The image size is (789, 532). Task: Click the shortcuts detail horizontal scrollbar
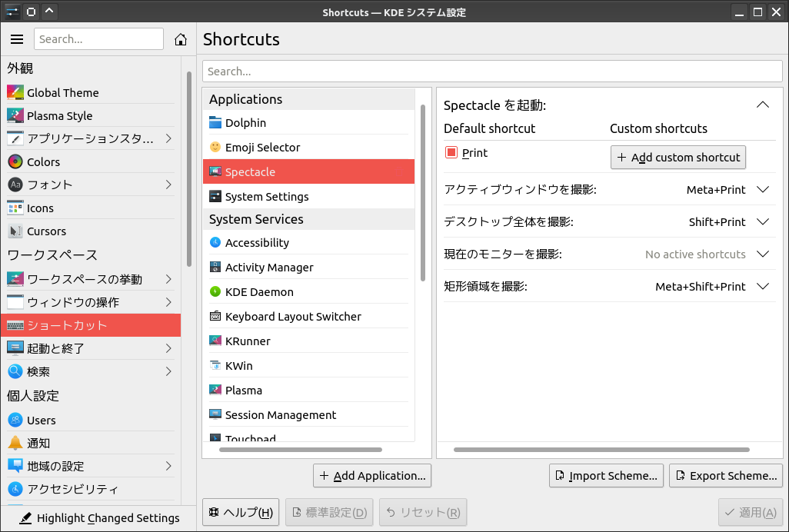coord(602,450)
